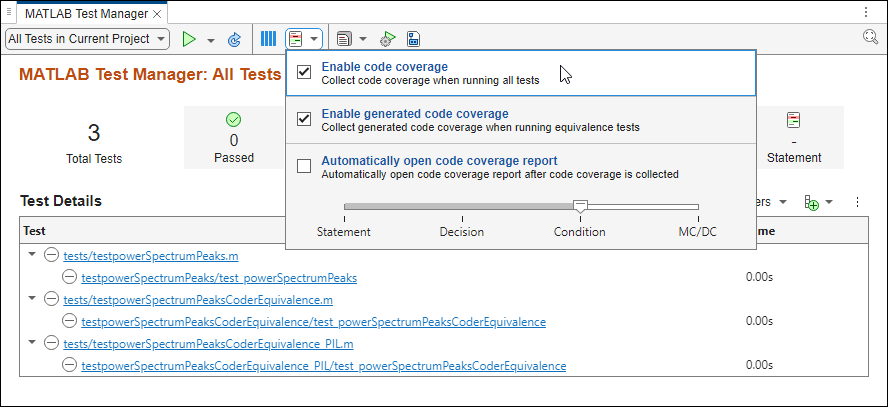Screen dimensions: 888x407
Task: Click the rightmost blue toolbar icon
Action: (x=413, y=39)
